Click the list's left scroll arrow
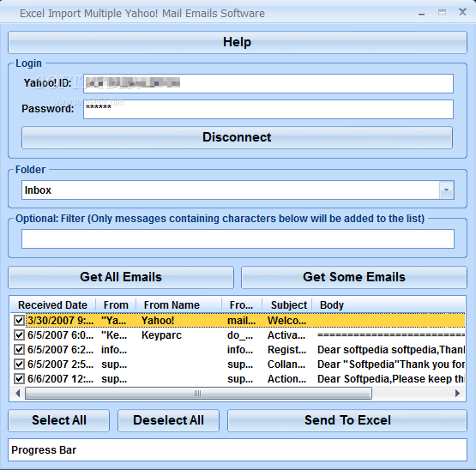The width and height of the screenshot is (476, 470). [18, 394]
